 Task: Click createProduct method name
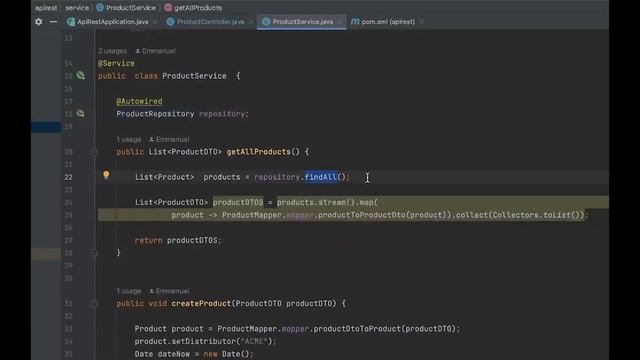pyautogui.click(x=201, y=304)
